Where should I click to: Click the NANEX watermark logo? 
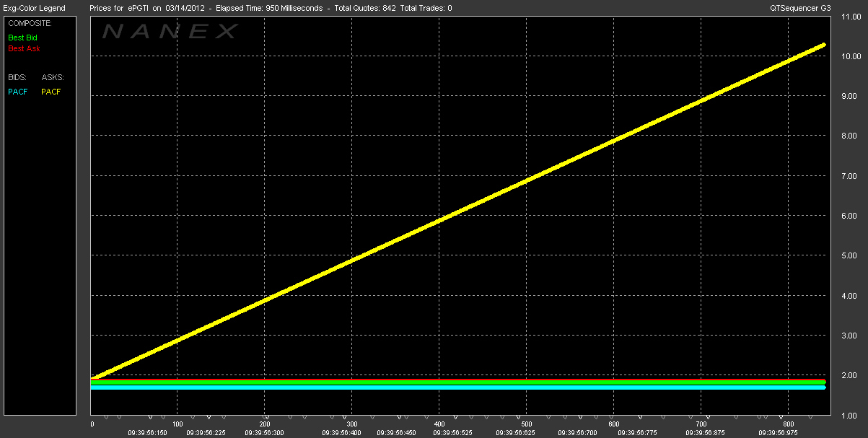point(170,31)
